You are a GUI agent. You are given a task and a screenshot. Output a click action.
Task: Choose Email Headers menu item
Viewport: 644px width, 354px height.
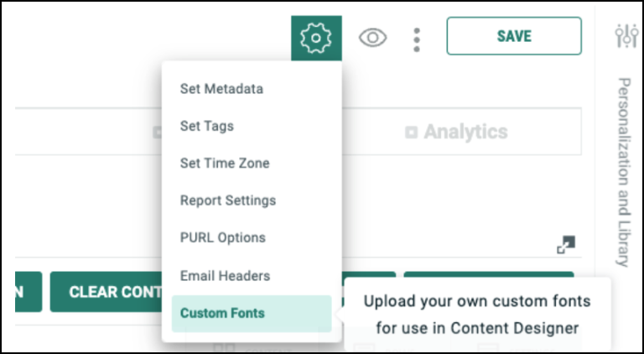(x=225, y=275)
